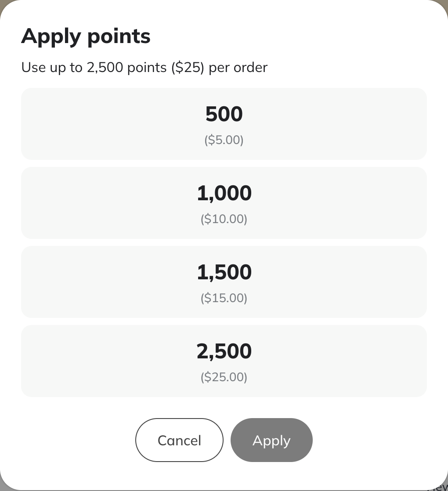Click the ($25.00) value label
The image size is (448, 491).
point(224,377)
